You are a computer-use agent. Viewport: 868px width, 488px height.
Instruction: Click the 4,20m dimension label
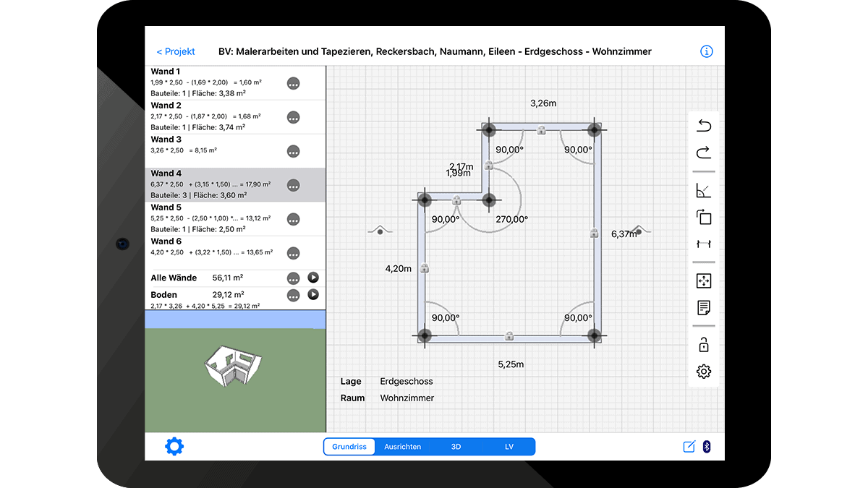[398, 268]
